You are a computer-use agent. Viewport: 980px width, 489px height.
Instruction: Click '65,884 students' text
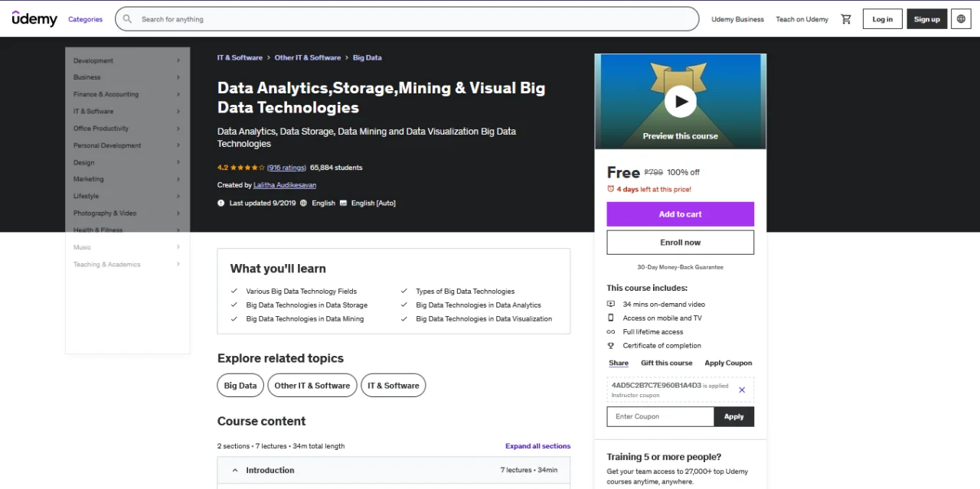(x=336, y=168)
